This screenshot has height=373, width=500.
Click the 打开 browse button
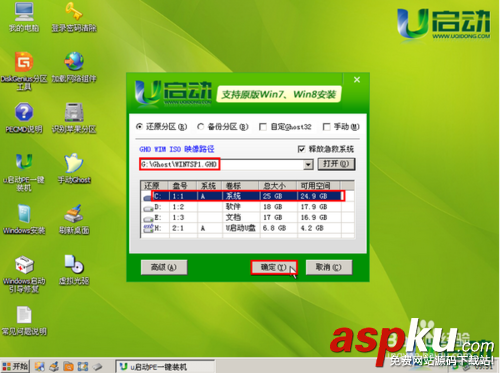336,164
